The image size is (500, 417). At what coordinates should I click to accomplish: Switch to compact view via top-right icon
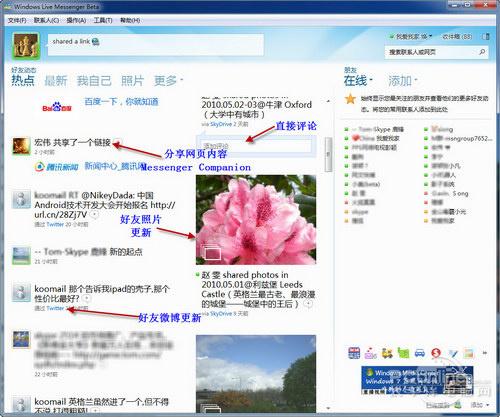(486, 36)
